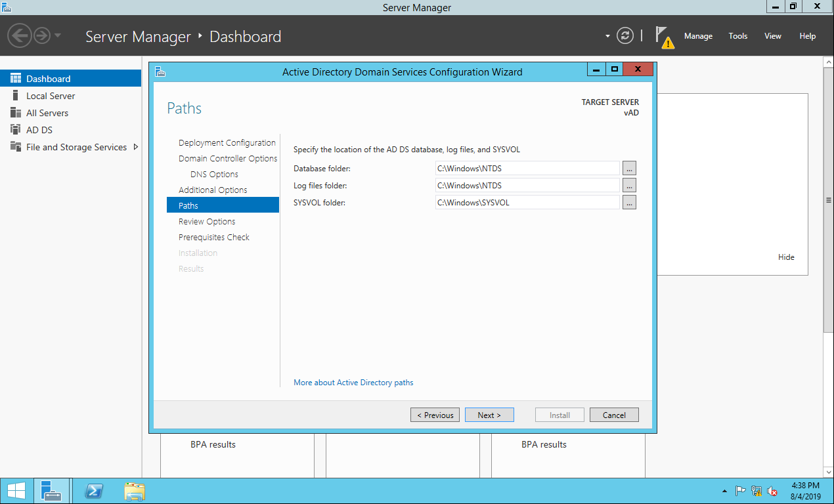The width and height of the screenshot is (834, 504).
Task: Show hidden system tray icons
Action: pos(724,491)
